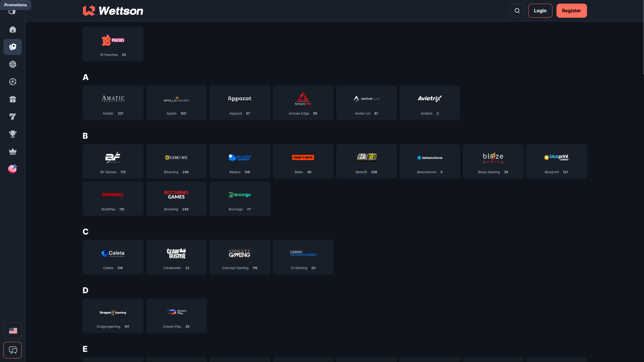Open the red target icon in the sidebar
This screenshot has height=362, width=644.
[x=12, y=169]
